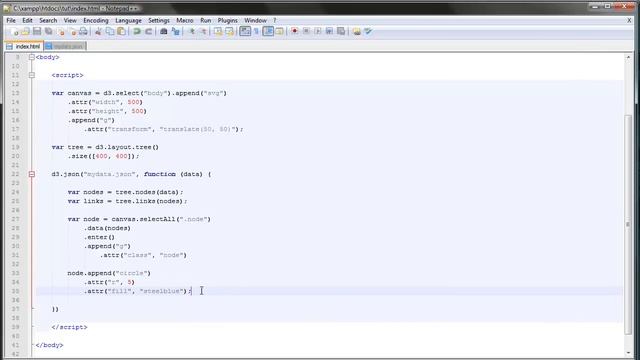This screenshot has height=360, width=640.
Task: Click the Close document toolbar icon
Action: coord(61,31)
